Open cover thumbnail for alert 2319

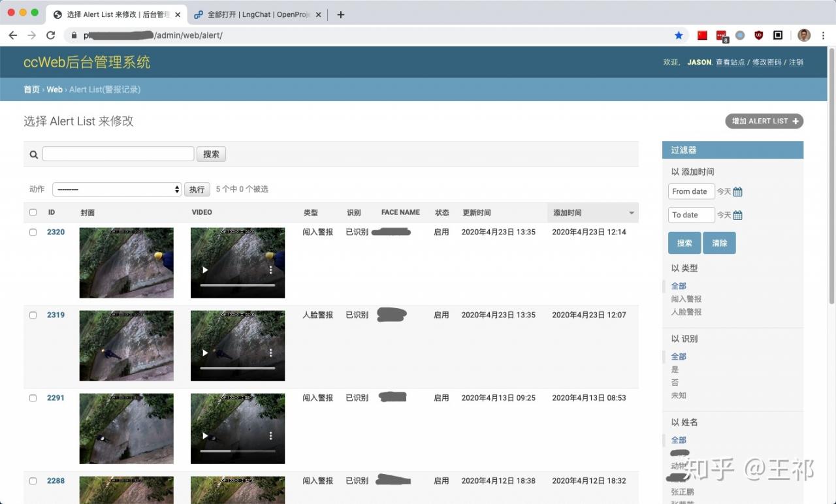[127, 346]
